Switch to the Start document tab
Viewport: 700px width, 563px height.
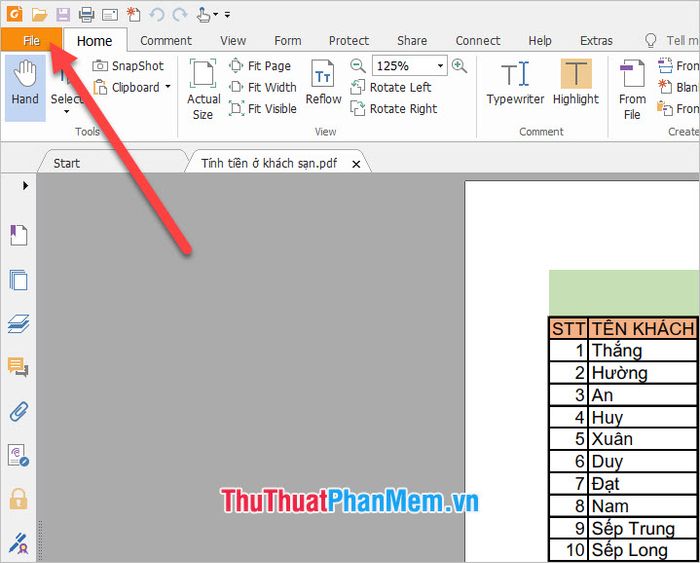(67, 163)
